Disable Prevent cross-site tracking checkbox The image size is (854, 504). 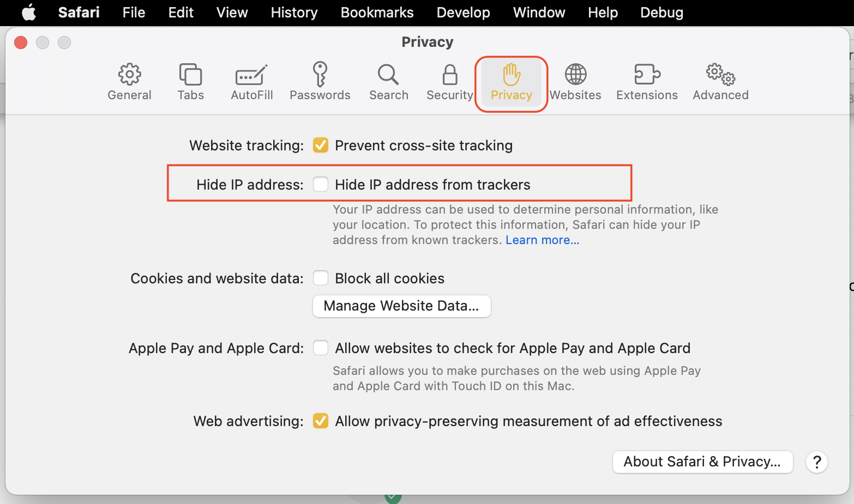click(321, 145)
